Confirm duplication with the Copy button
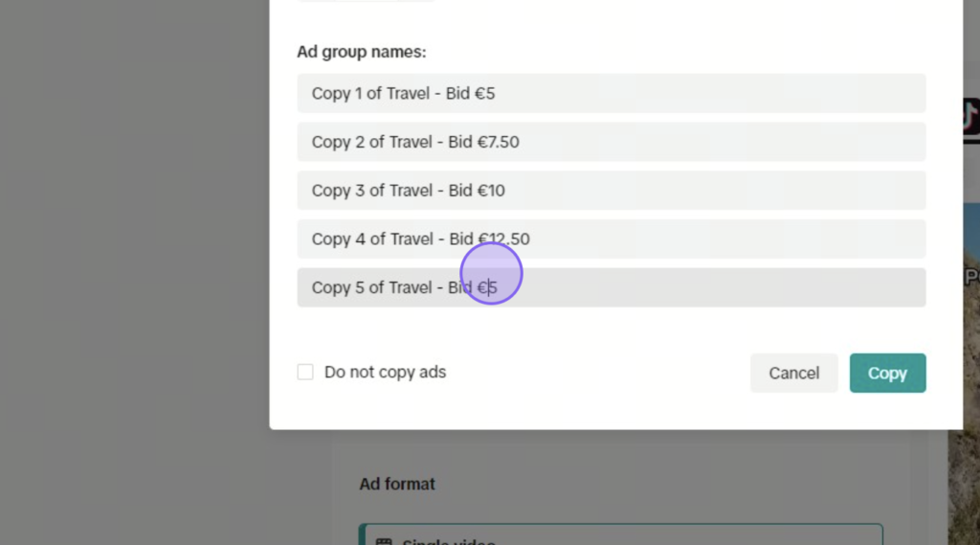The width and height of the screenshot is (980, 545). [x=887, y=373]
